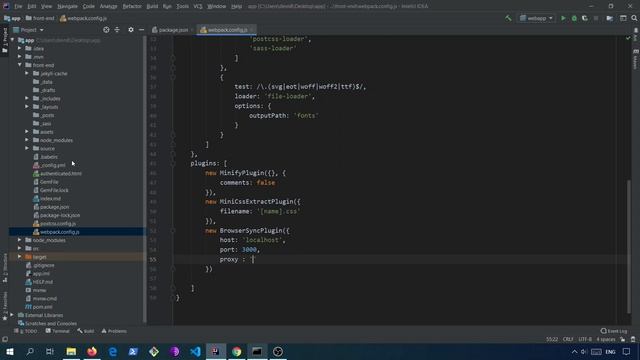Open the Windows notification center icon
640x360 pixels.
click(627, 351)
